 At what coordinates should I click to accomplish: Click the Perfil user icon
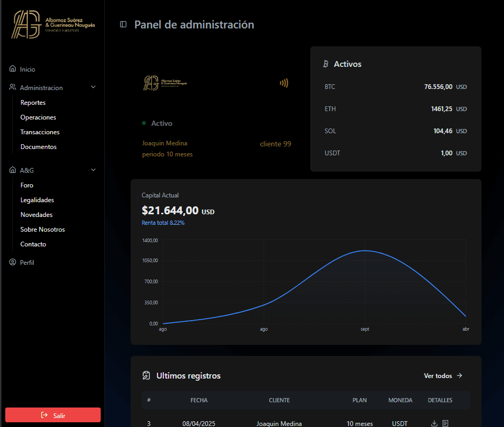pos(13,262)
